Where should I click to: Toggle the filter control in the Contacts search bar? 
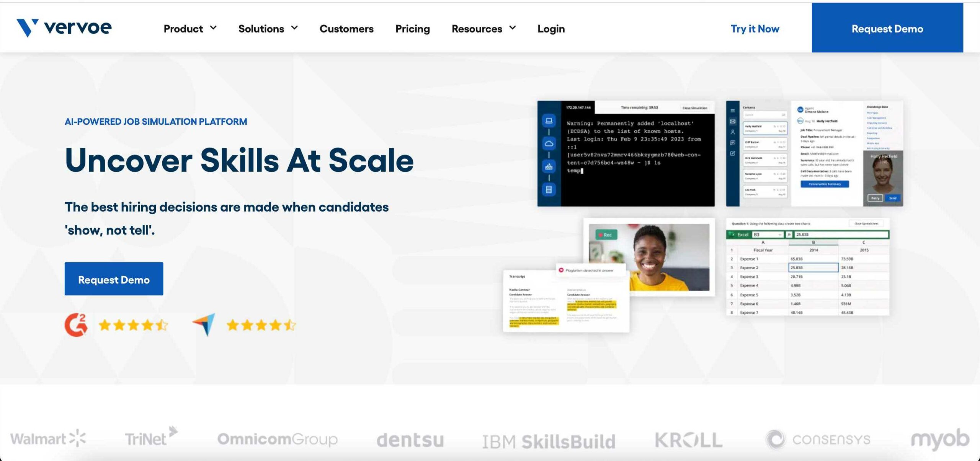783,115
